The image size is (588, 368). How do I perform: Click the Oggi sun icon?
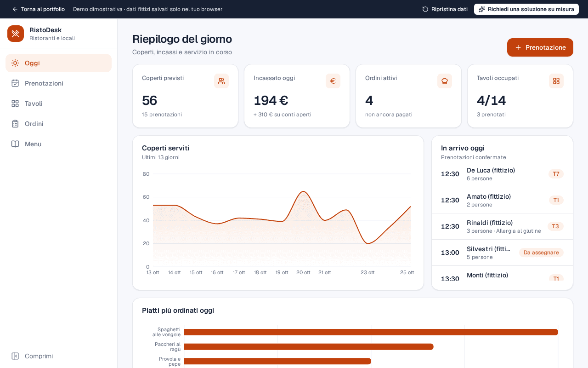tap(15, 63)
